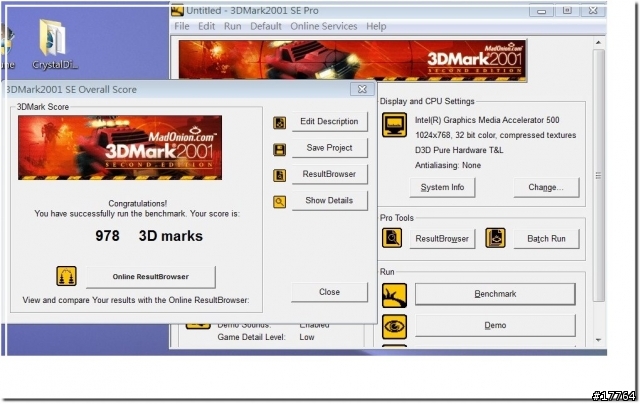This screenshot has height=404, width=640.
Task: Click the 3DMark2001 title bar app icon
Action: (177, 11)
